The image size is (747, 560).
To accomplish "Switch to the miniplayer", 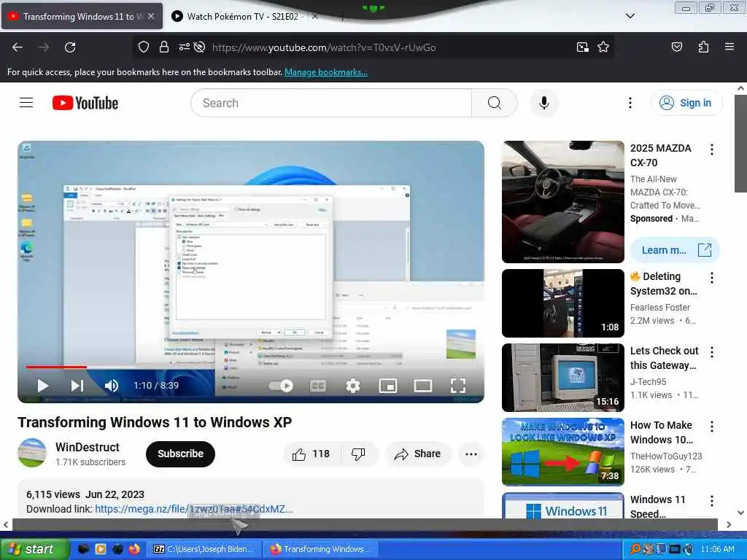I will [x=388, y=386].
